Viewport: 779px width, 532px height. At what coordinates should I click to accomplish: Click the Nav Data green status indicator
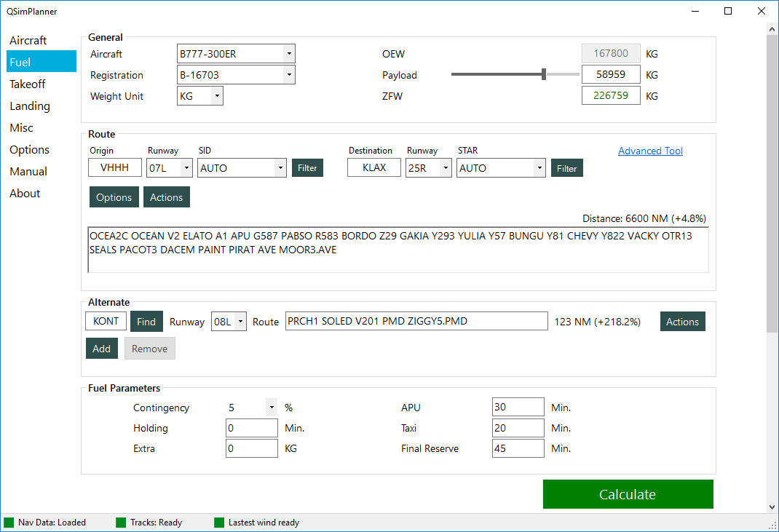pos(9,522)
